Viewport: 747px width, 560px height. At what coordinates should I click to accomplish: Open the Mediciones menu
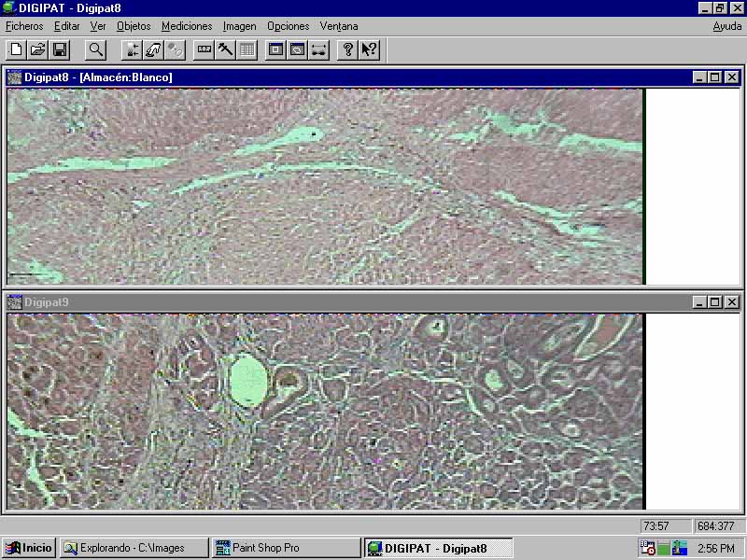187,26
